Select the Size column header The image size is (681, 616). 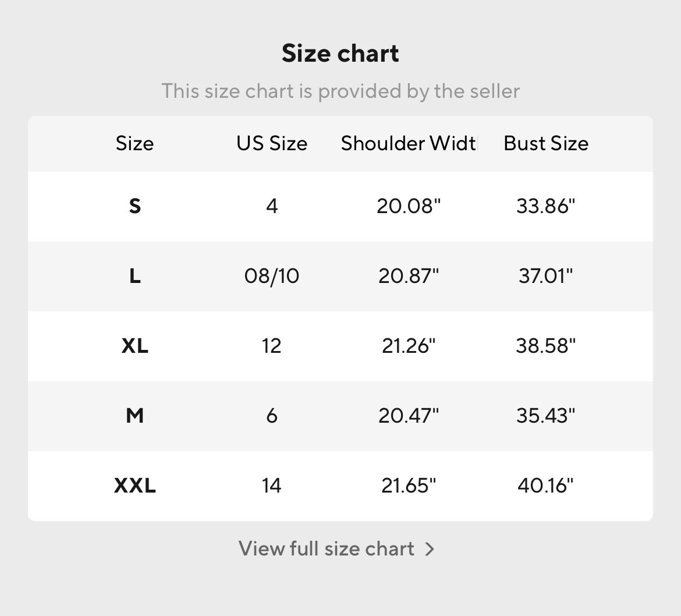pos(134,143)
